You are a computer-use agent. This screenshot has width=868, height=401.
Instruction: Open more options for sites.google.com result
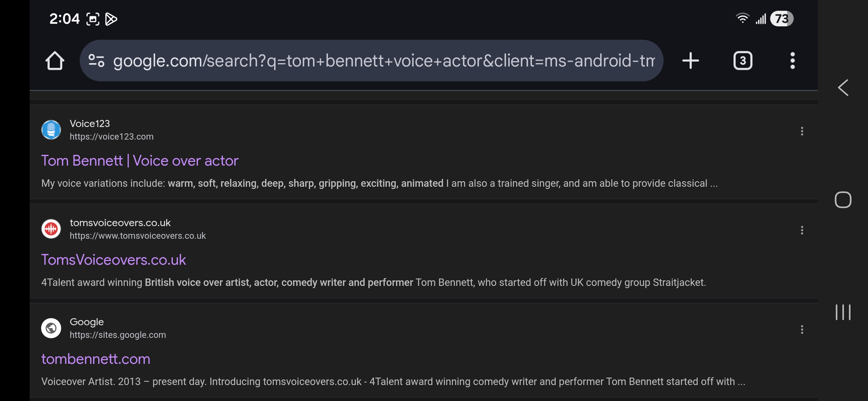[802, 329]
